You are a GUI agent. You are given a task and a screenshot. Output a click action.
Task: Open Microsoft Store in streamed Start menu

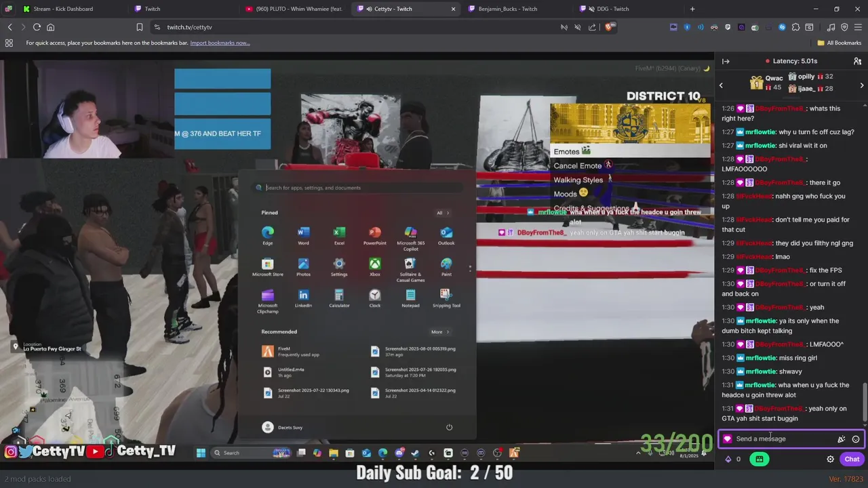pos(268,267)
